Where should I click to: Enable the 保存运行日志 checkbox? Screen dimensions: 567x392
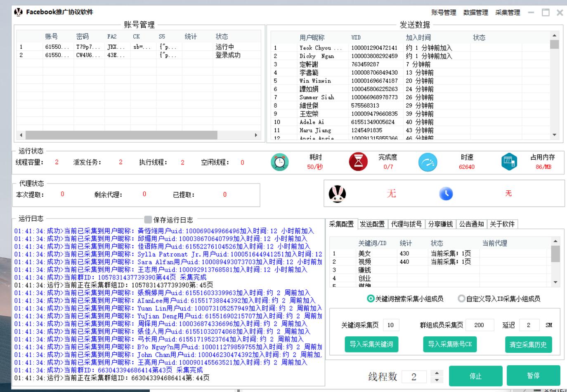[x=148, y=219]
